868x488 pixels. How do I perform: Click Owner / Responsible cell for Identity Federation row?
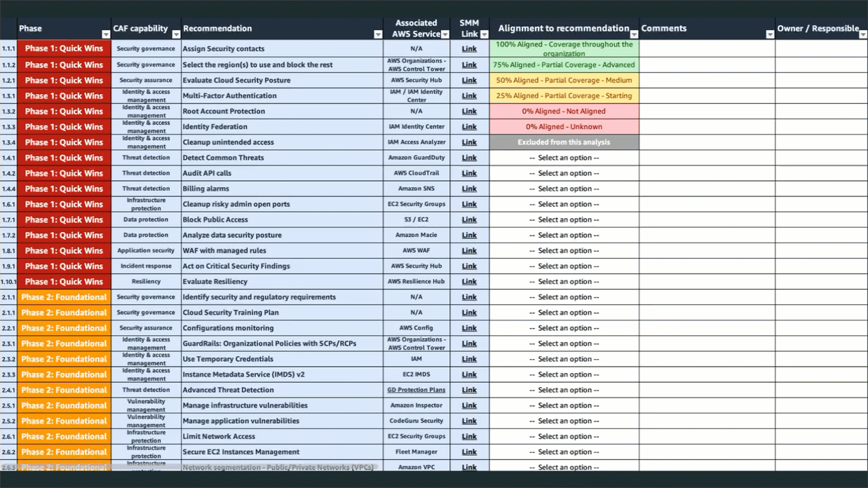tap(822, 127)
